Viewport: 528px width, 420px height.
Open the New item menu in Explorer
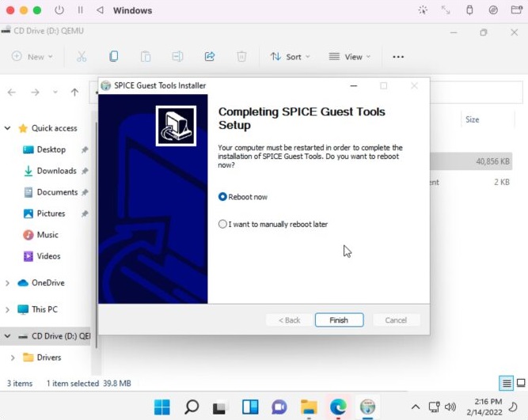(32, 56)
